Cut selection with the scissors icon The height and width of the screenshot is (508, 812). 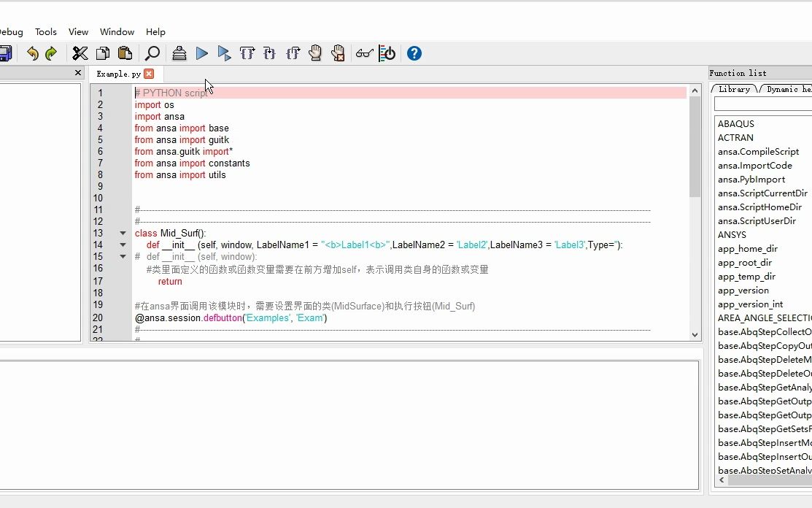coord(80,53)
